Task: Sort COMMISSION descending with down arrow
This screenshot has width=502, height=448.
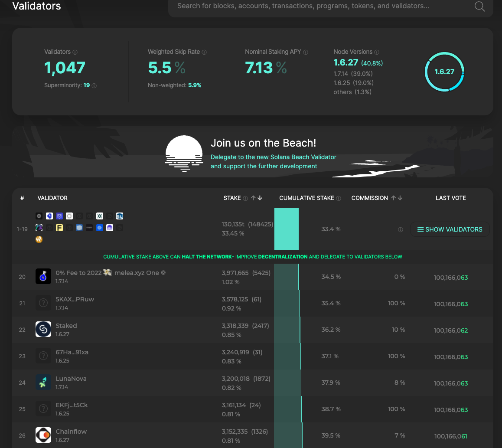Action: coord(400,198)
